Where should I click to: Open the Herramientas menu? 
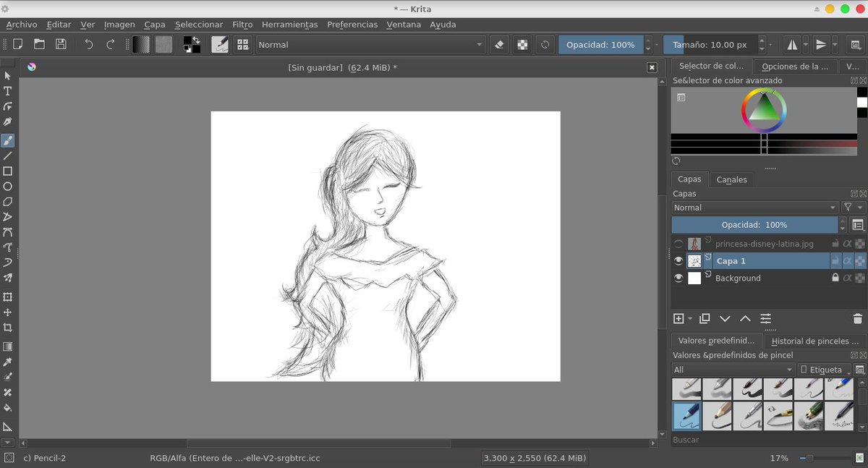click(x=290, y=24)
